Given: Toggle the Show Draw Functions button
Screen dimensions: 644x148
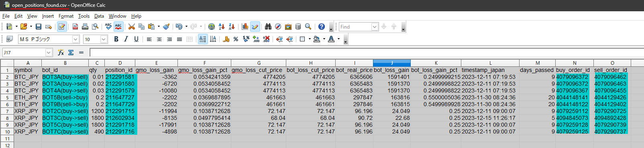Looking at the screenshot, I should click(255, 27).
